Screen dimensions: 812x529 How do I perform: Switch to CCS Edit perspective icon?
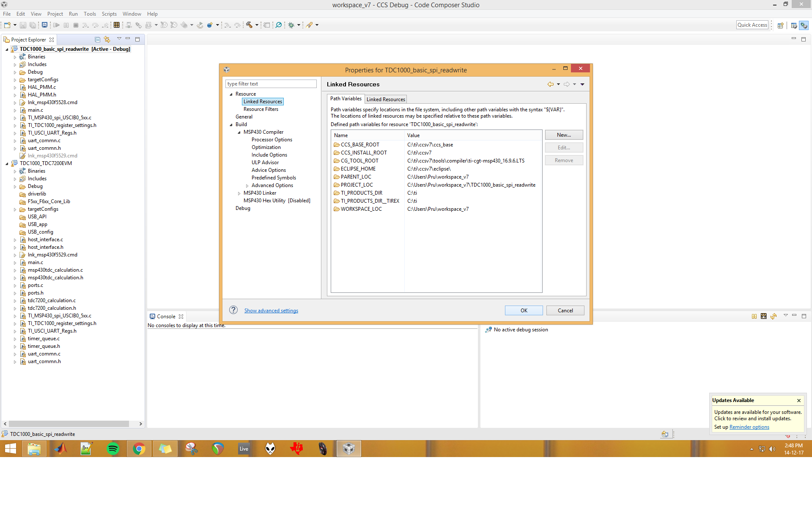pos(794,25)
